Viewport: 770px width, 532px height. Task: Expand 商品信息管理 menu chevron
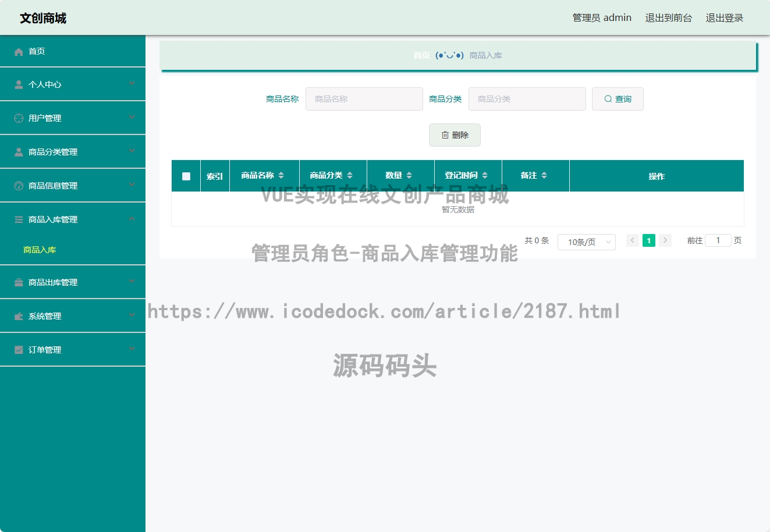coord(132,185)
